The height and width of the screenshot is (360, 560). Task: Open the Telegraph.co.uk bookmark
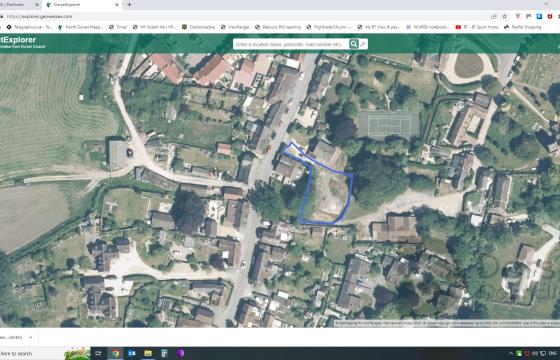coord(29,27)
